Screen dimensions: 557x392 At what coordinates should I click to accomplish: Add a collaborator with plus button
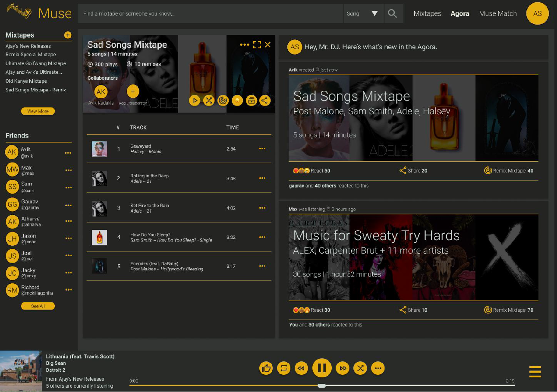coord(133,91)
